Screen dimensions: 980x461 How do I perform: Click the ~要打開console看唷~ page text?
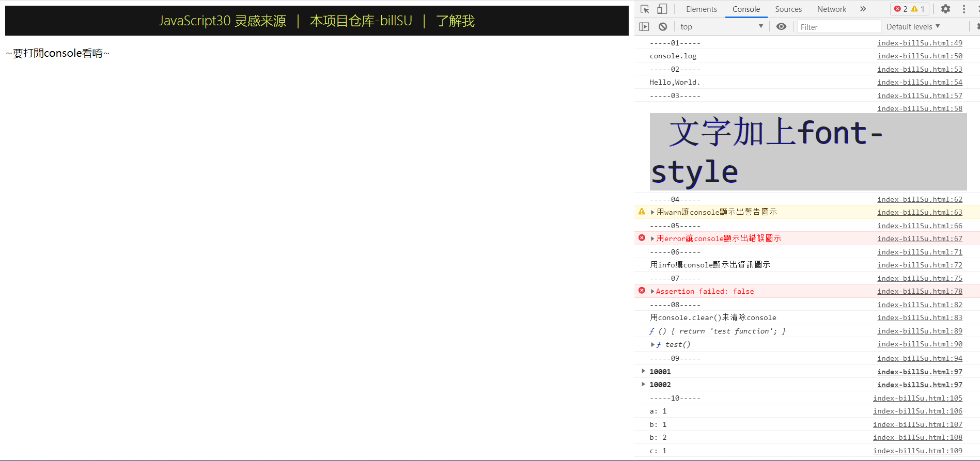(58, 53)
